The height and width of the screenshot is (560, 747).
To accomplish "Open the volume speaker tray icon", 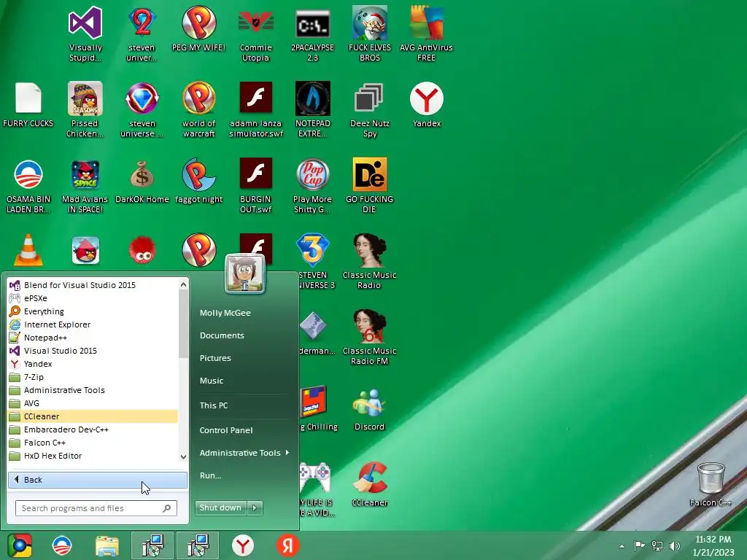I will [x=674, y=546].
